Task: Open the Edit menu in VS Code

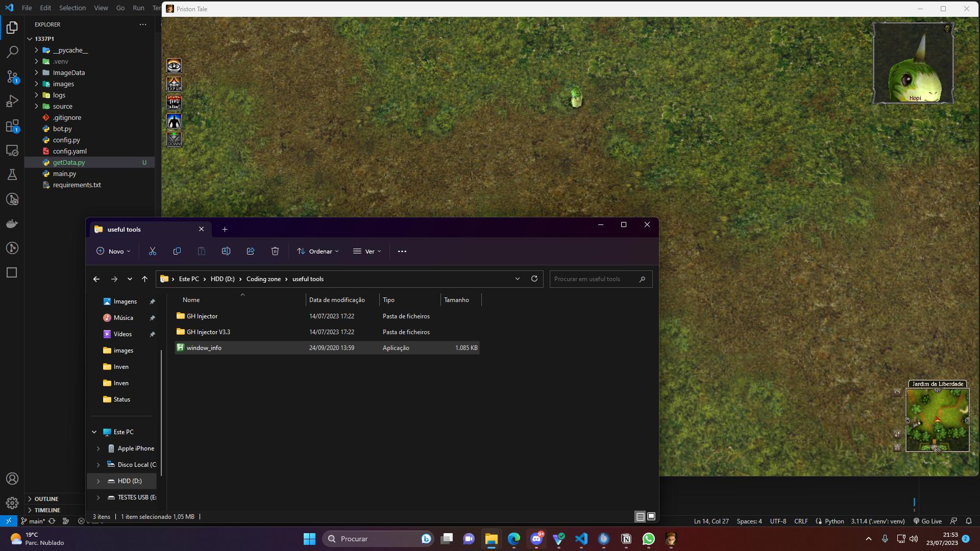Action: tap(45, 8)
